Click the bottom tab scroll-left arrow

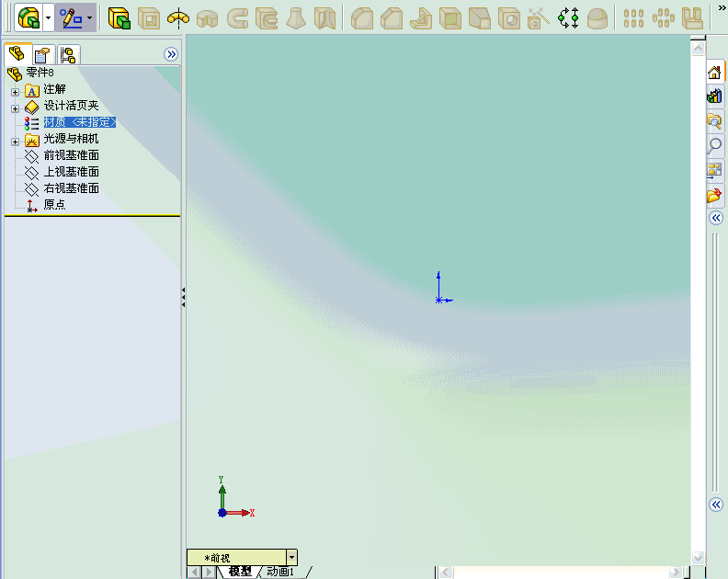click(194, 572)
